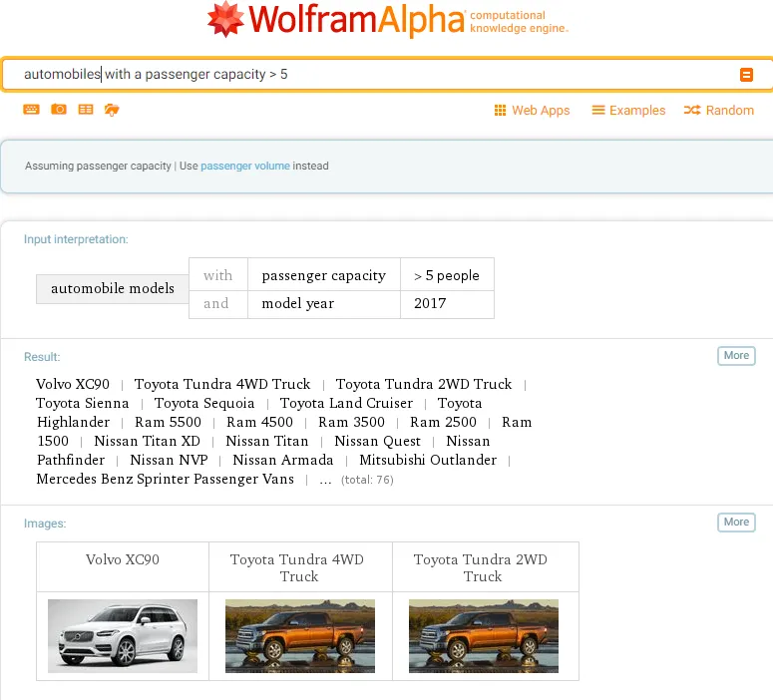The width and height of the screenshot is (773, 700).
Task: Click 'Nissan Titan XD' in results
Action: pos(148,441)
